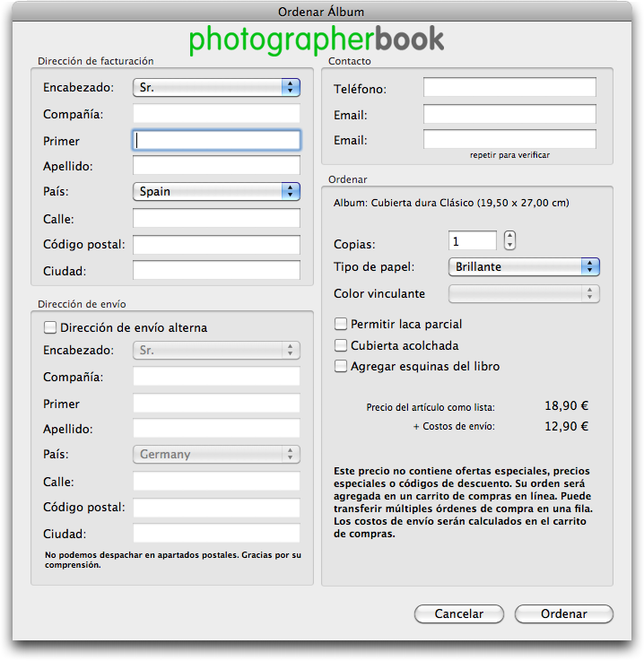Viewport: 644px width, 661px height.
Task: Click the Album: Cubierta dura Clásico description text
Action: [451, 204]
